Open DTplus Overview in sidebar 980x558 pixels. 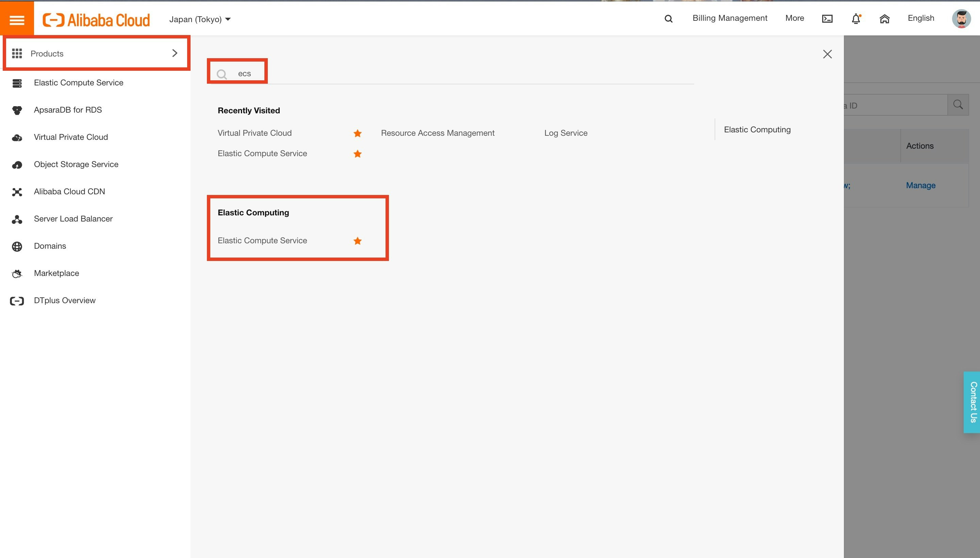point(64,300)
